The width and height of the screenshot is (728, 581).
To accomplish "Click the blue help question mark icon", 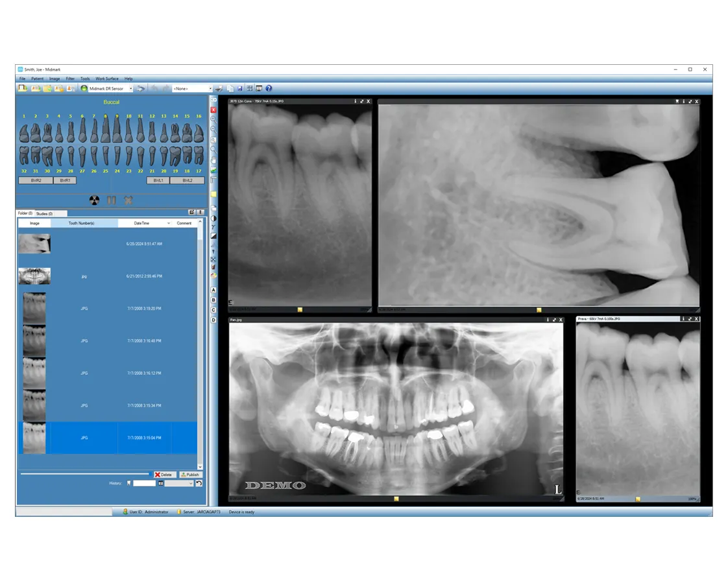I will pos(269,88).
